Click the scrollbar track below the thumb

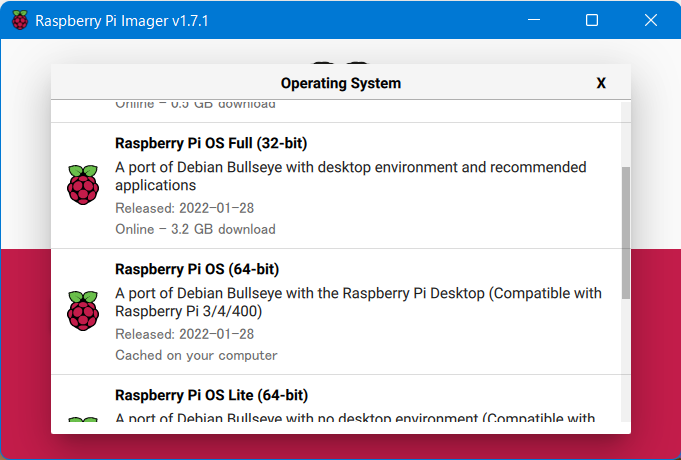coord(626,360)
